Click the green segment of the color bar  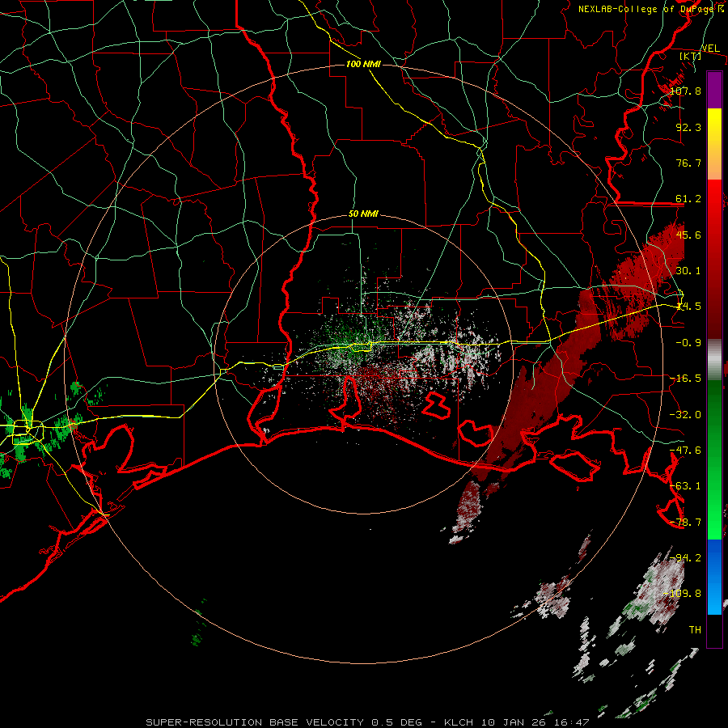pos(714,459)
